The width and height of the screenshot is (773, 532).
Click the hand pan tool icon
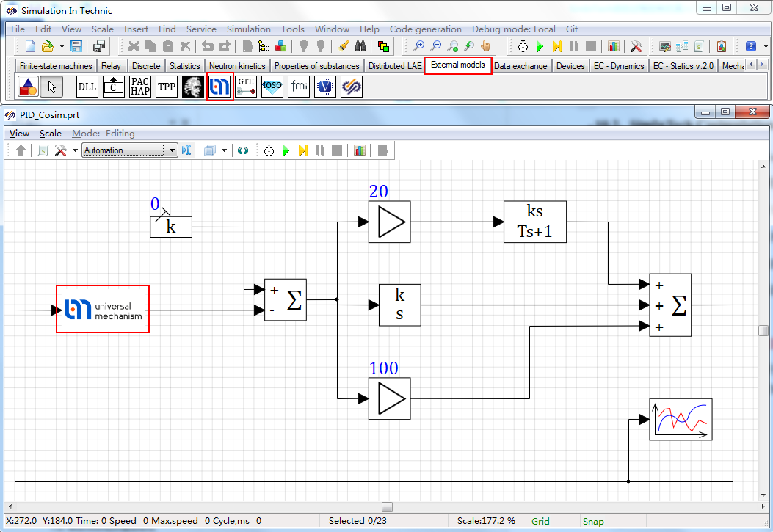pos(486,46)
